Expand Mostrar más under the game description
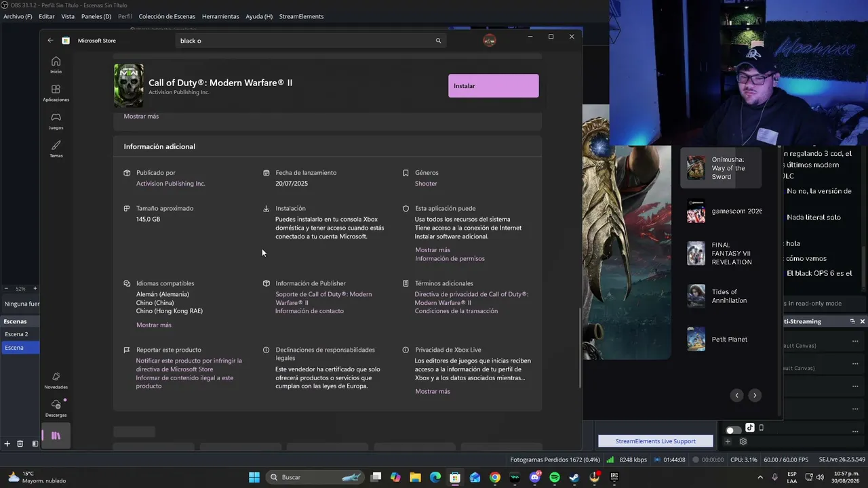868x488 pixels. [x=141, y=116]
